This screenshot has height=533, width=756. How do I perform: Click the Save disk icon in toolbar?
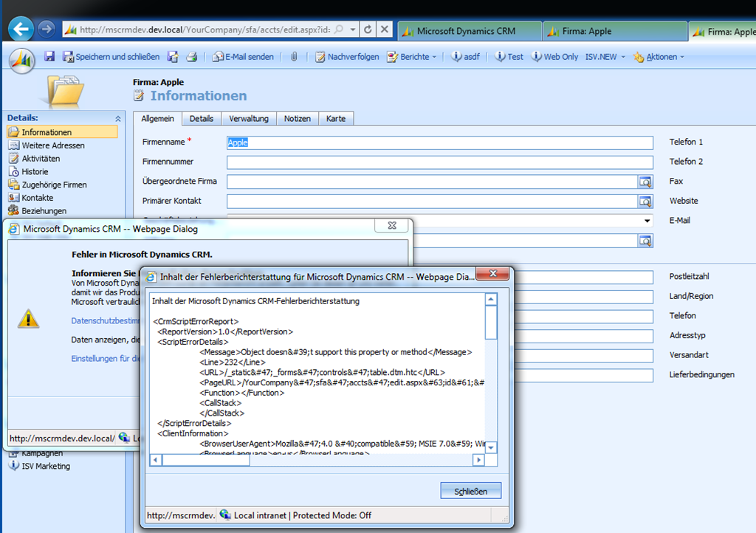tap(49, 56)
